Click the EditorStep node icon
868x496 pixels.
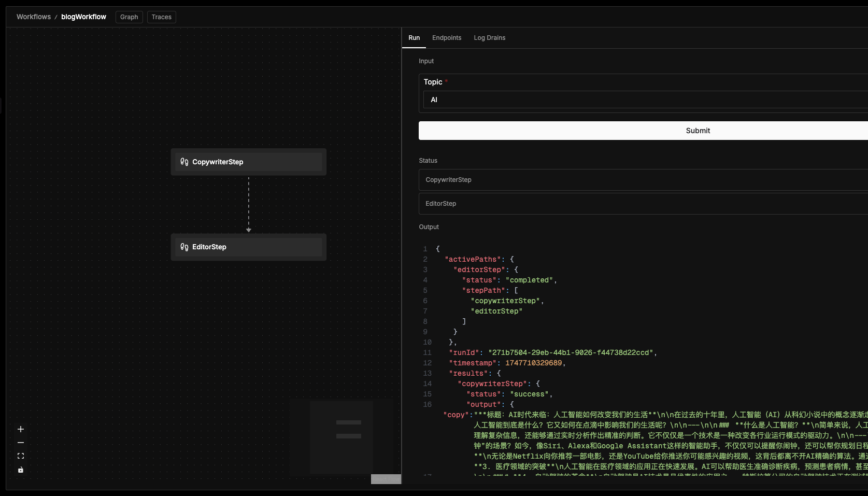click(x=184, y=247)
